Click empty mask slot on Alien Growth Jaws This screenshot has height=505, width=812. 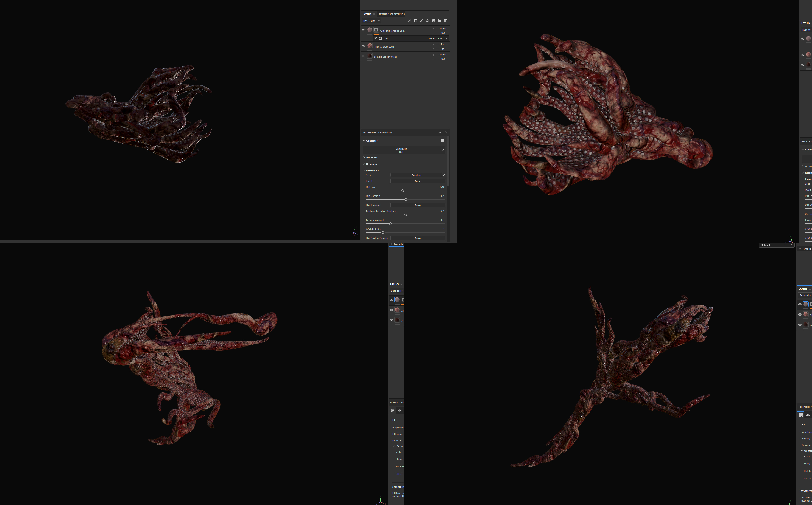click(x=436, y=46)
